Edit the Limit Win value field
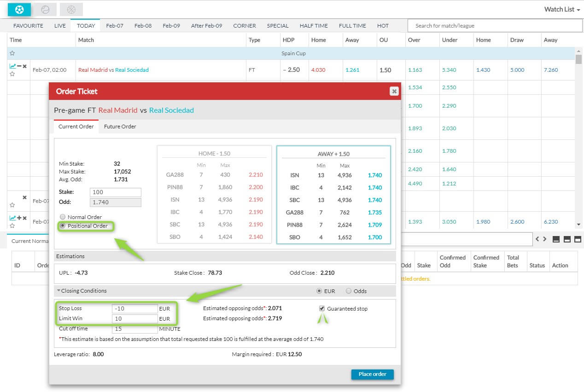Screen dimensions: 584x392 [x=134, y=319]
